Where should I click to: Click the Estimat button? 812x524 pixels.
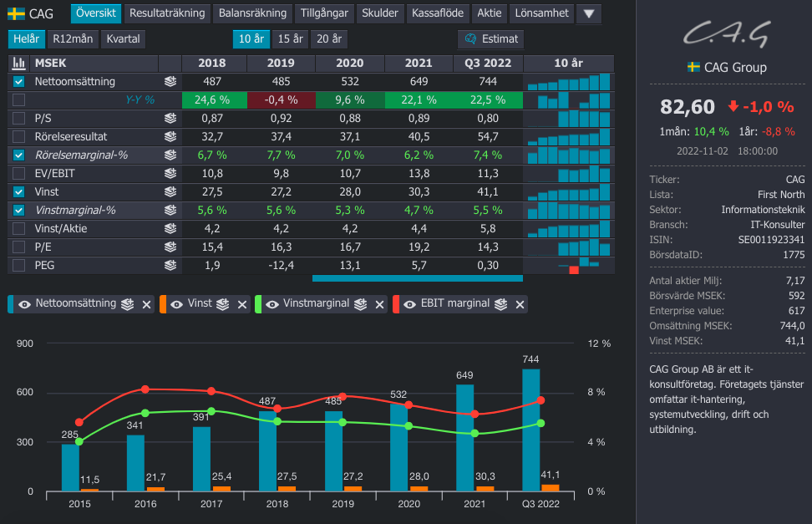[x=491, y=38]
